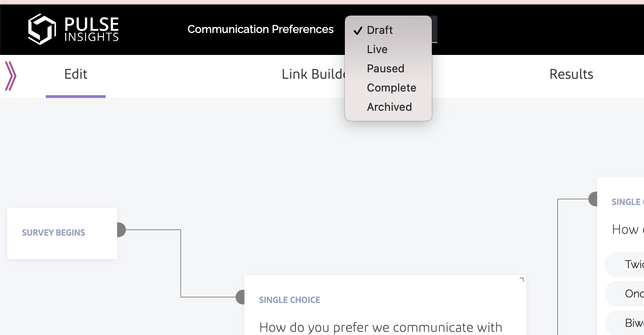Click the connector dot on Survey Begins card
Viewport: 644px width, 335px height.
click(119, 230)
